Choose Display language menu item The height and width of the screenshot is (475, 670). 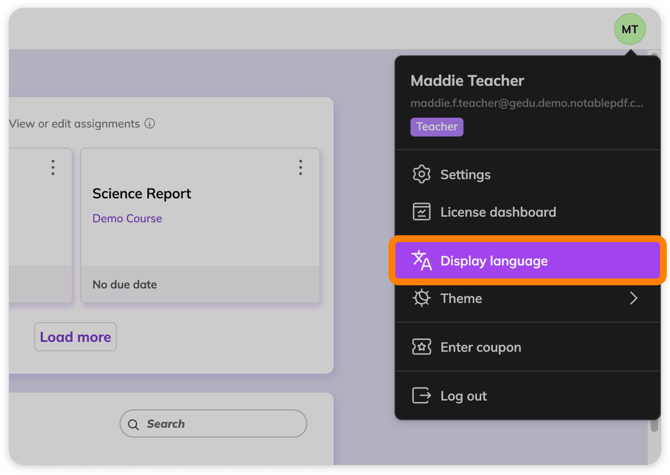pos(528,261)
